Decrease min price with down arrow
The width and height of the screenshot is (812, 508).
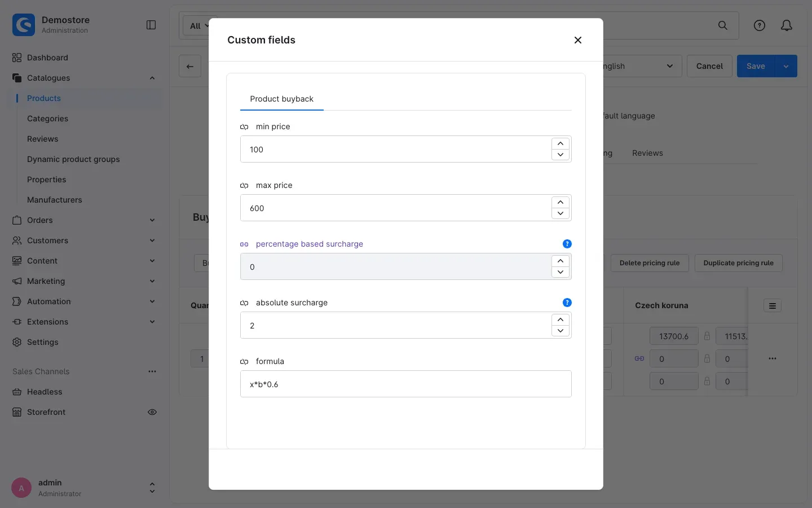click(x=561, y=155)
